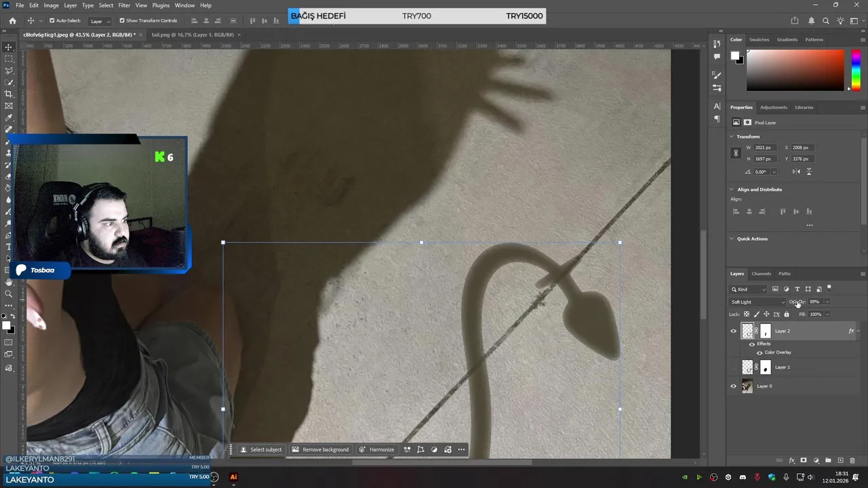
Task: Click the Select subject button
Action: point(261,449)
